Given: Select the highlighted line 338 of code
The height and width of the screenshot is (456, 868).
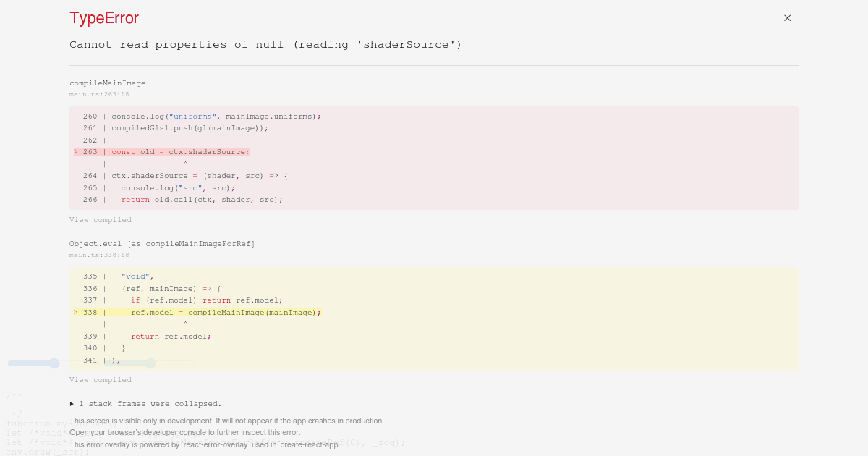Looking at the screenshot, I should [x=195, y=312].
